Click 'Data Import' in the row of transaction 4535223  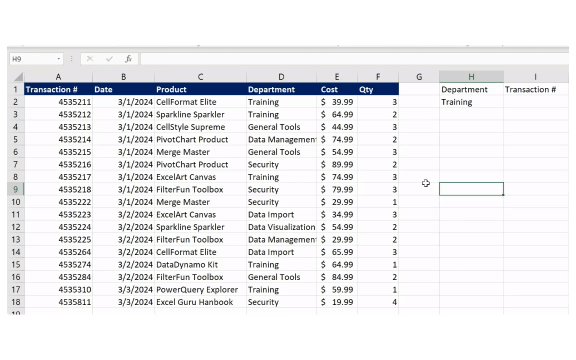click(281, 214)
